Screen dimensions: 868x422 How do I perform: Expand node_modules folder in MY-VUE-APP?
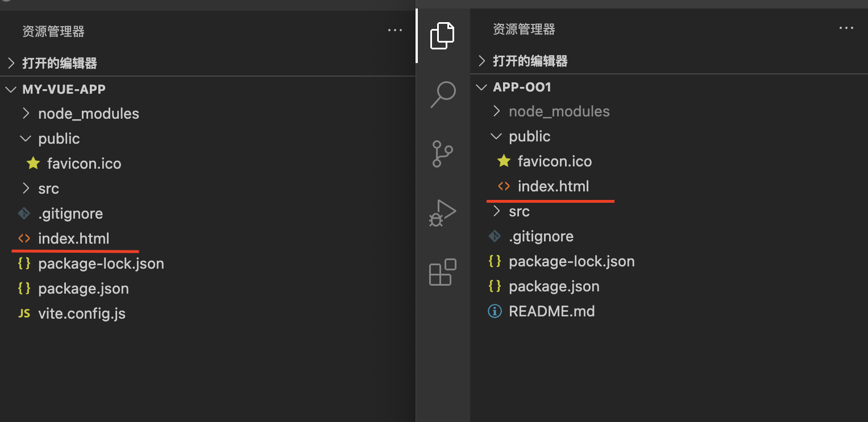pyautogui.click(x=88, y=114)
